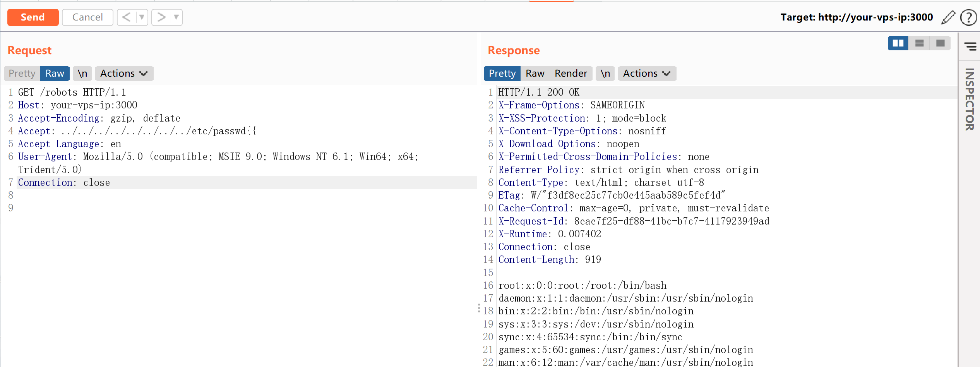Click the Cancel button

pyautogui.click(x=87, y=17)
